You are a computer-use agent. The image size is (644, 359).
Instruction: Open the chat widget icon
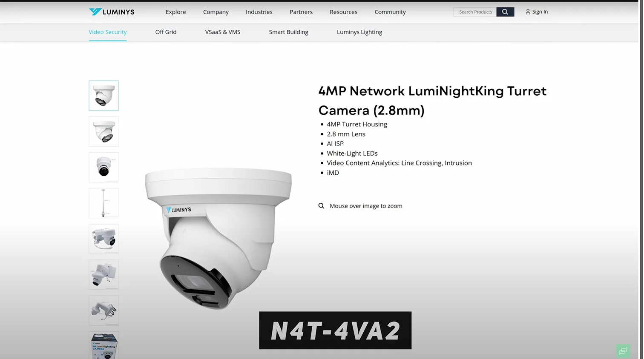pyautogui.click(x=623, y=351)
